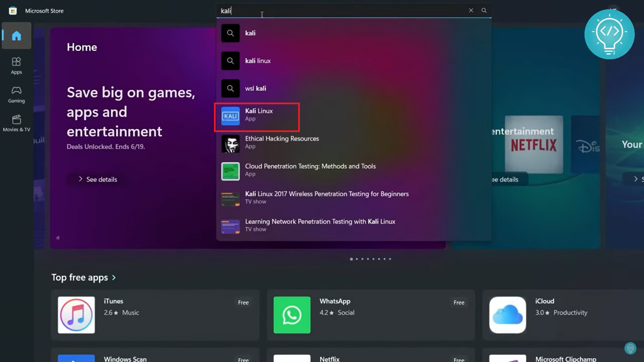Image resolution: width=644 pixels, height=362 pixels.
Task: Clear the search box with the X
Action: click(x=471, y=10)
